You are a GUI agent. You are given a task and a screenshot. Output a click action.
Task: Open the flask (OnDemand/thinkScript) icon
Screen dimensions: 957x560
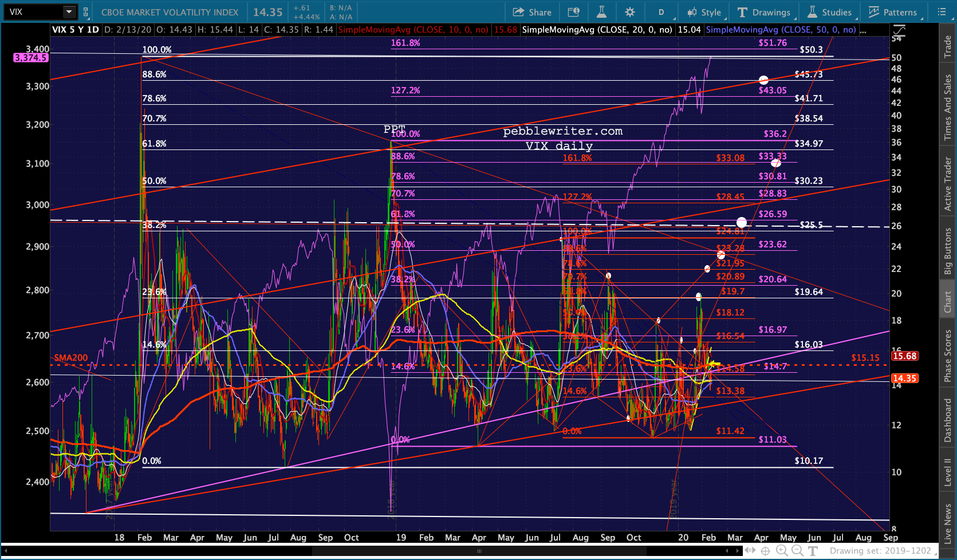click(x=601, y=12)
